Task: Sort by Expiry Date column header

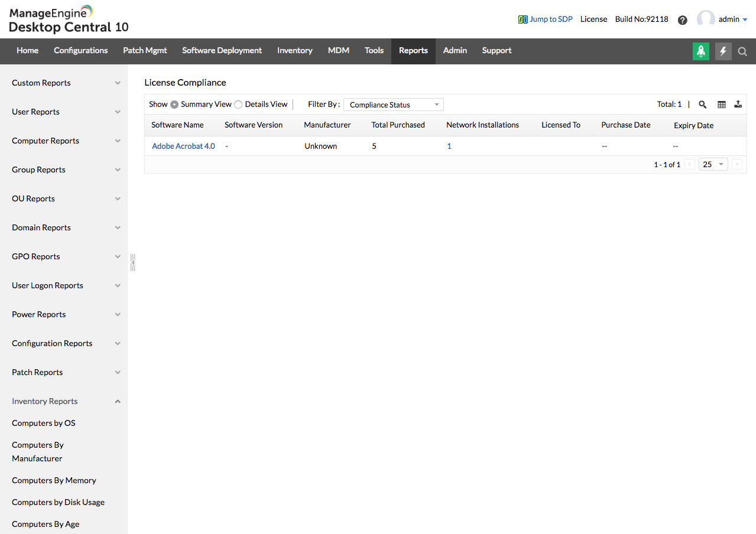Action: (693, 126)
